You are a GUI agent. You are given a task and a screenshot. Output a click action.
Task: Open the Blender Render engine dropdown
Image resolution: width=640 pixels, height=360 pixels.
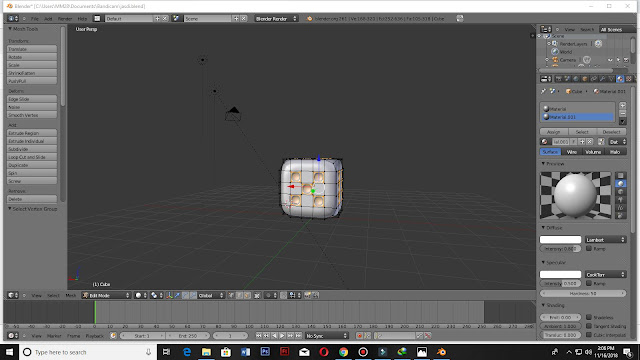276,18
